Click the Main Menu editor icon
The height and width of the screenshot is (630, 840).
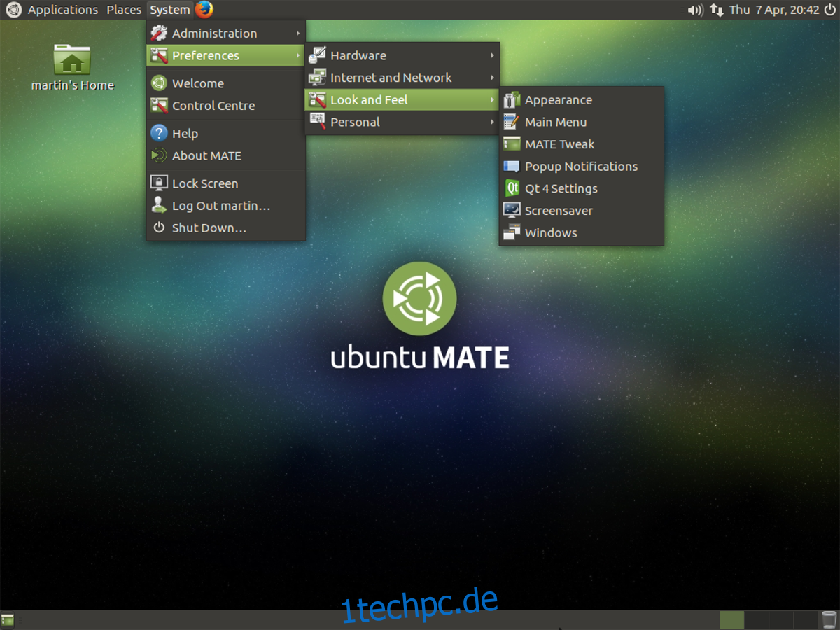point(512,122)
